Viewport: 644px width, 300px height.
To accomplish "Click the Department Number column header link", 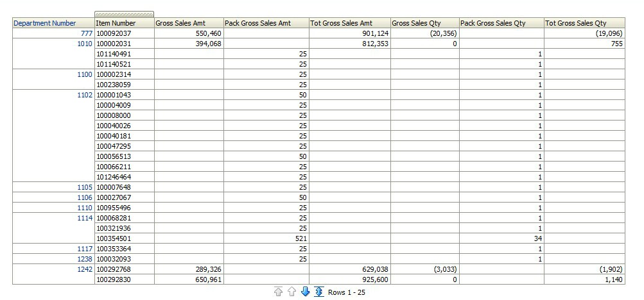I will click(45, 23).
